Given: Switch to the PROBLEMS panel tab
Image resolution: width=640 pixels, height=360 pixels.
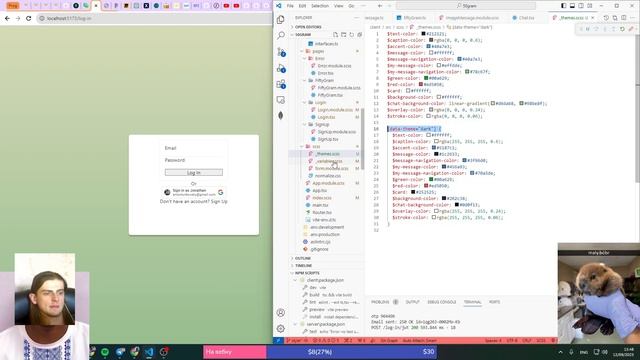Looking at the screenshot, I should point(380,302).
